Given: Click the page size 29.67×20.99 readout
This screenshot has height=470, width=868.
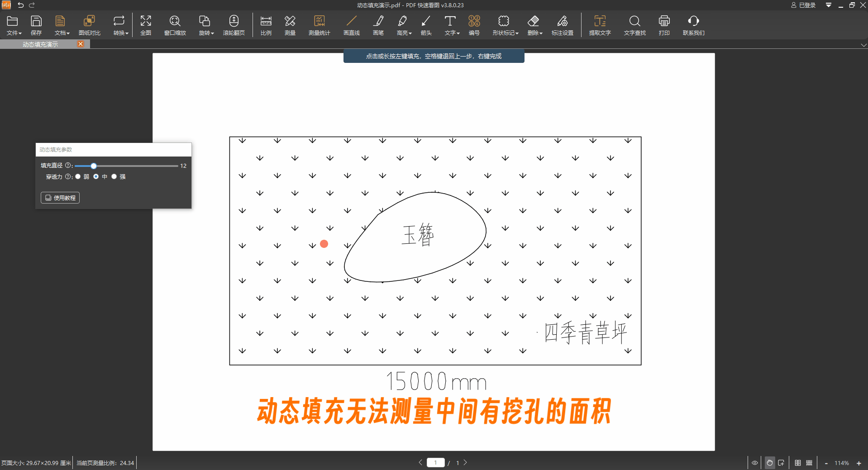Looking at the screenshot, I should point(36,463).
